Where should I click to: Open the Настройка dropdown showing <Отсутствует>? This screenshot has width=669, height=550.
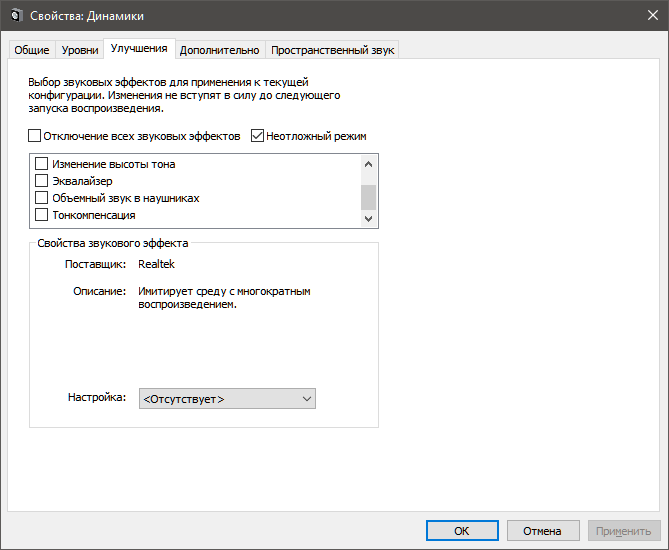click(x=227, y=399)
